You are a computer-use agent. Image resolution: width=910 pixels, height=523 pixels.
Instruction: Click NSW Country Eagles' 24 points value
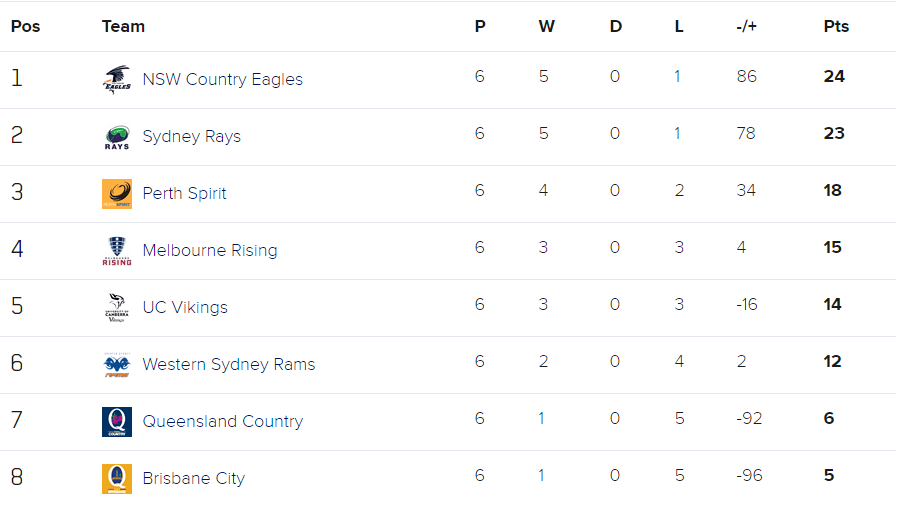834,76
